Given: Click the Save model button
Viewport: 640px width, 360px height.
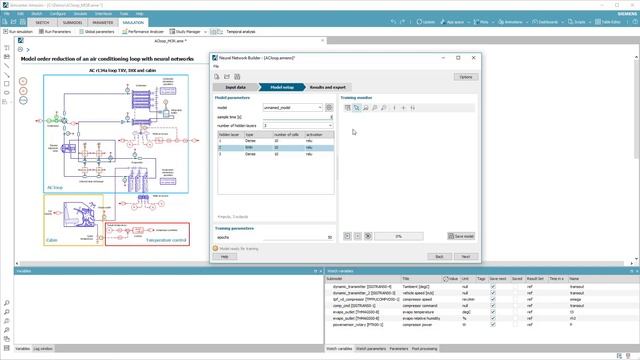Looking at the screenshot, I should pos(461,236).
